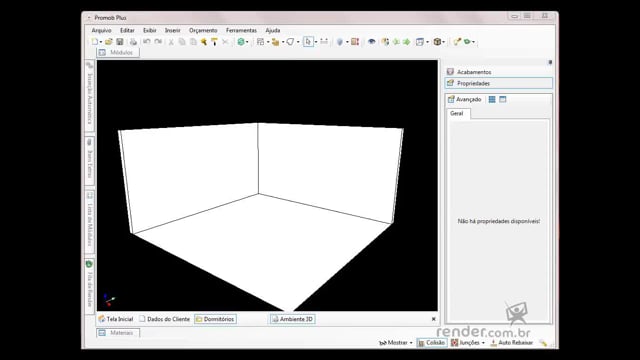Click the Save disk icon in toolbar
This screenshot has width=640, height=360.
point(120,42)
